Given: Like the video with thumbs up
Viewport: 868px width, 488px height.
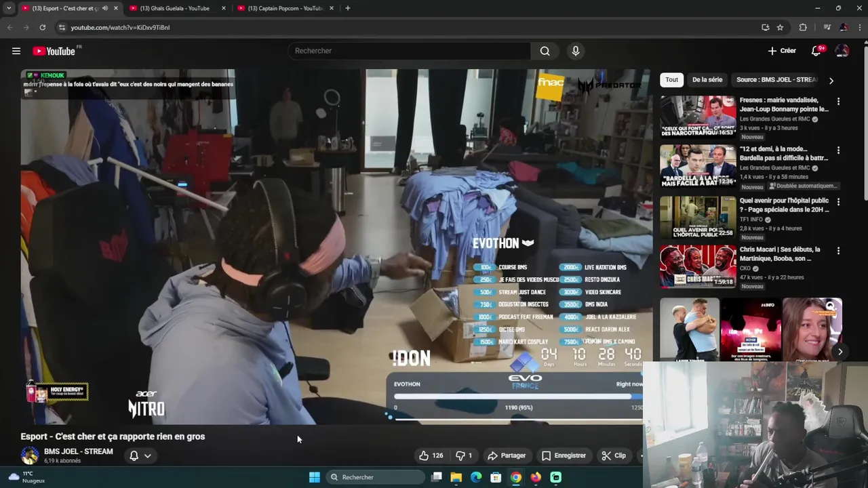Looking at the screenshot, I should (x=431, y=455).
